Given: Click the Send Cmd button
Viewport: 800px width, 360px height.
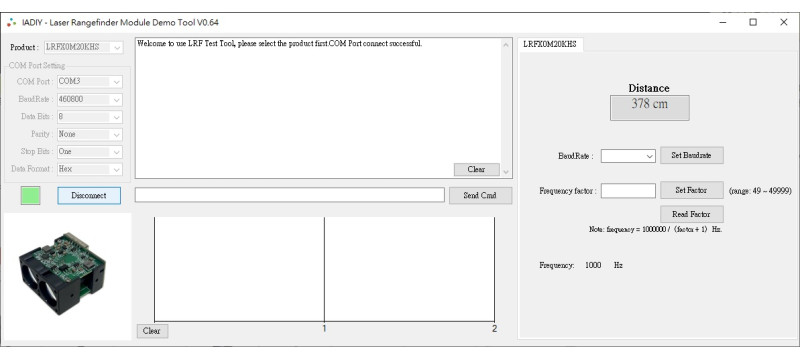Looking at the screenshot, I should tap(480, 195).
